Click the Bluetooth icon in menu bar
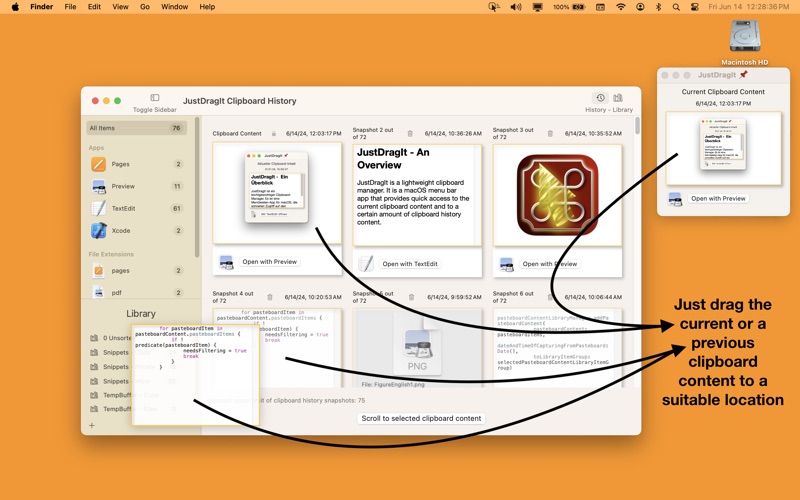This screenshot has width=800, height=500. coord(658,7)
